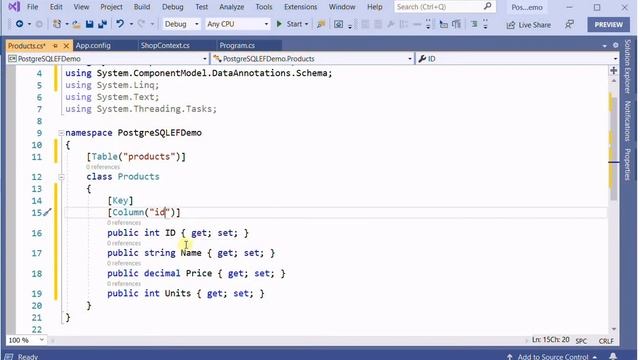Open the notifications bell in status bar
The image size is (640, 360).
[x=613, y=356]
